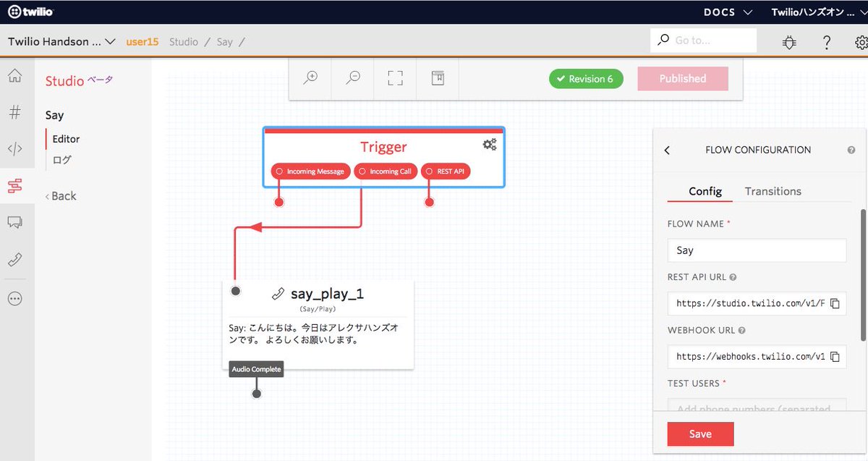Open the Programmable Chat icon in sidebar
Viewport: 868px width, 461px height.
pyautogui.click(x=14, y=223)
